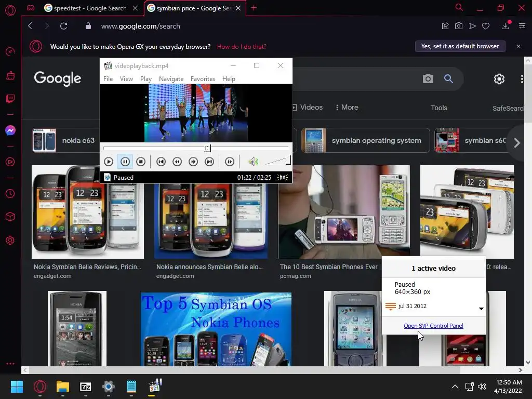The width and height of the screenshot is (532, 399).
Task: Open the View menu in media player
Action: click(126, 79)
